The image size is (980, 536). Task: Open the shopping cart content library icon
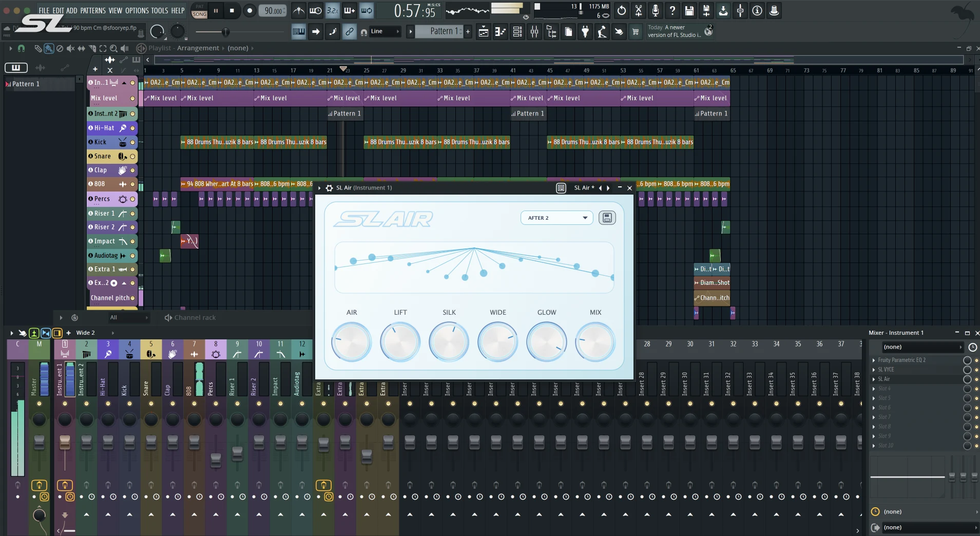point(636,32)
